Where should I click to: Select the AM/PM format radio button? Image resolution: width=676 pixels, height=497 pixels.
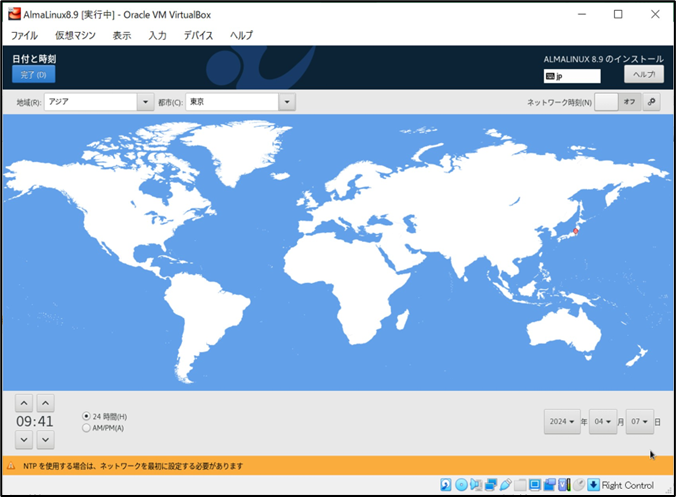[86, 428]
